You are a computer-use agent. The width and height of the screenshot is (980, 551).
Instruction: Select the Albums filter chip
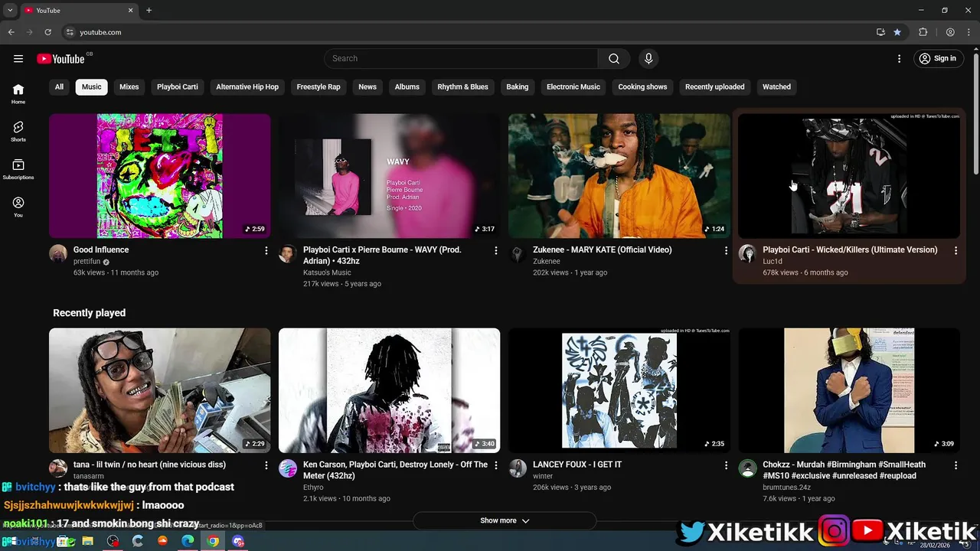click(x=407, y=87)
